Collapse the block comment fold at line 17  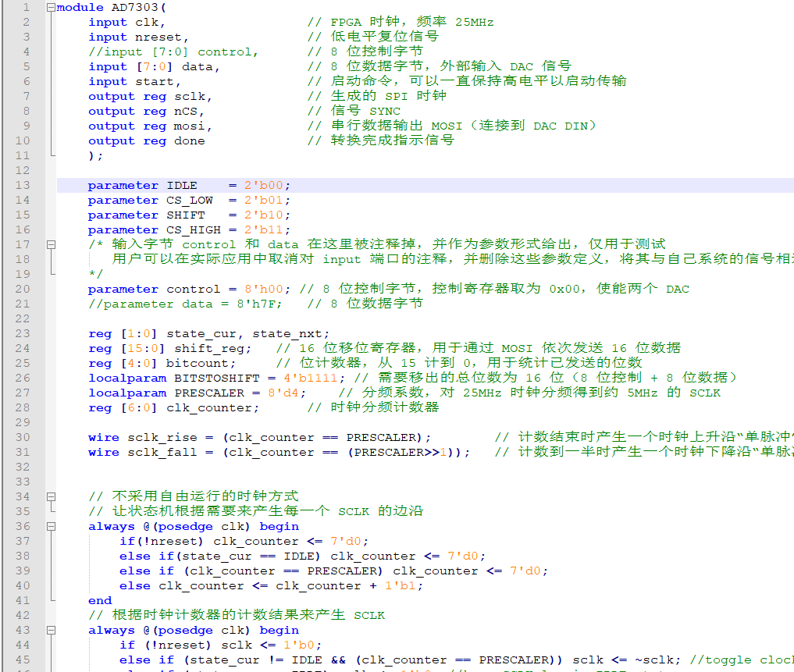click(51, 244)
